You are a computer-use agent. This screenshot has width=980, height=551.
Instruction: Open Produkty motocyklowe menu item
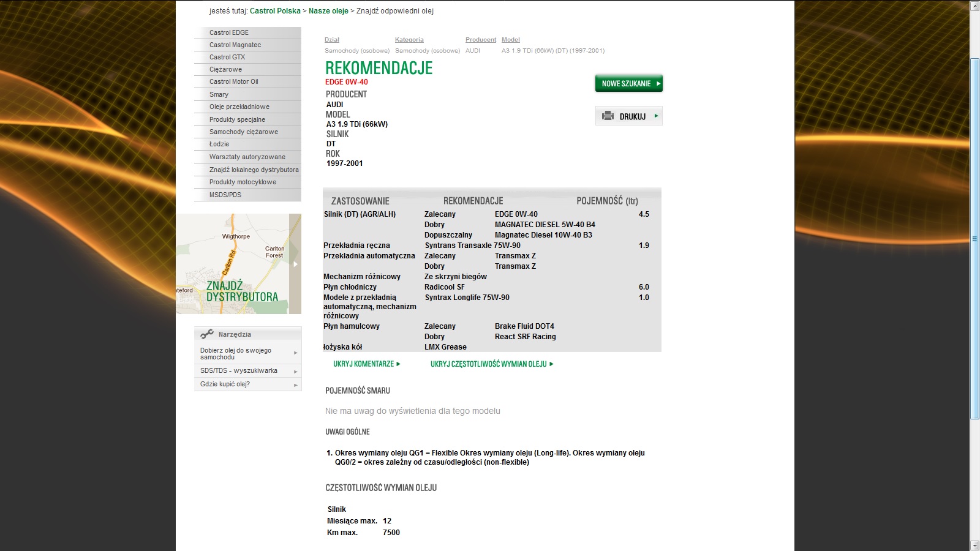tap(247, 182)
